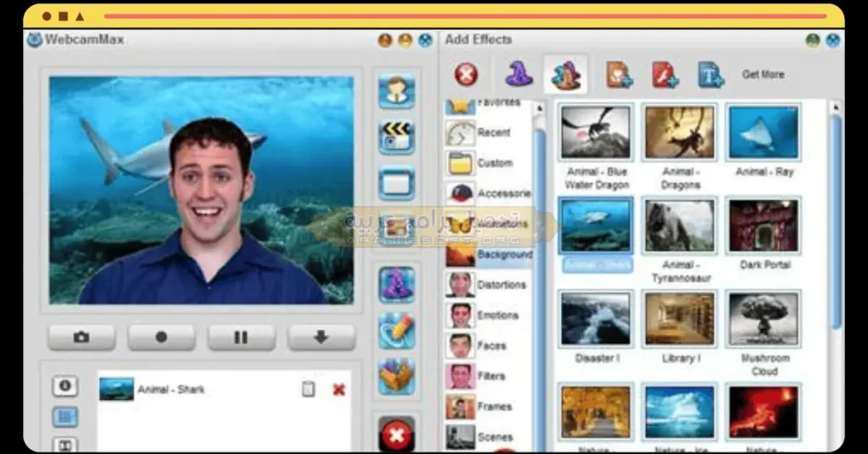Viewport: 868px width, 454px height.
Task: Remove Animal - Shark effect with red X
Action: [339, 390]
